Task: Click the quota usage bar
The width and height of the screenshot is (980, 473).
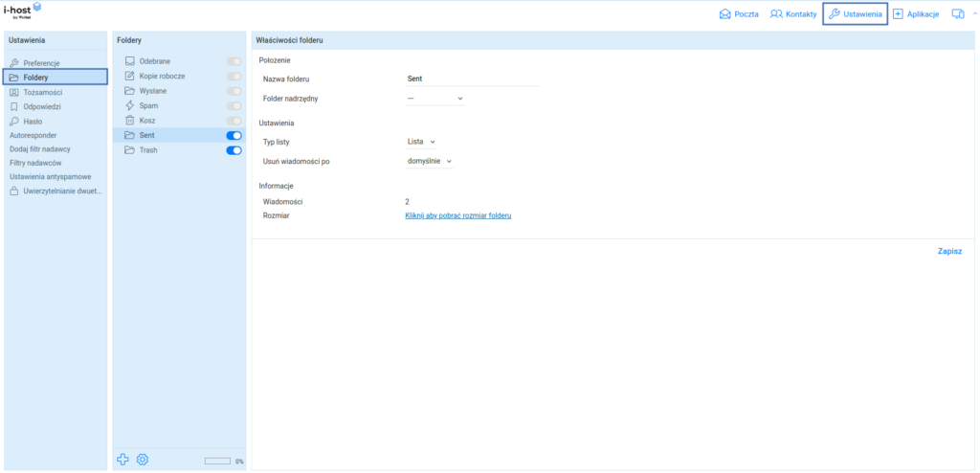Action: coord(218,462)
